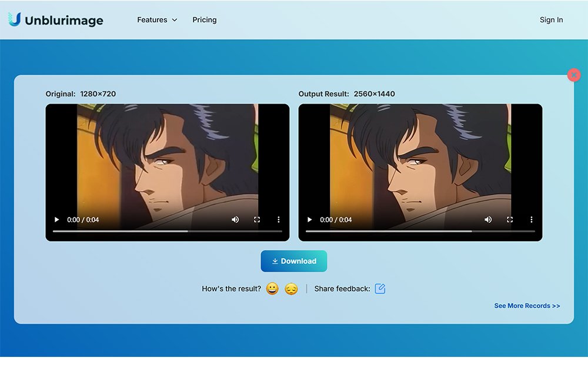Image resolution: width=588 pixels, height=374 pixels.
Task: Click the Sign In link
Action: [551, 20]
